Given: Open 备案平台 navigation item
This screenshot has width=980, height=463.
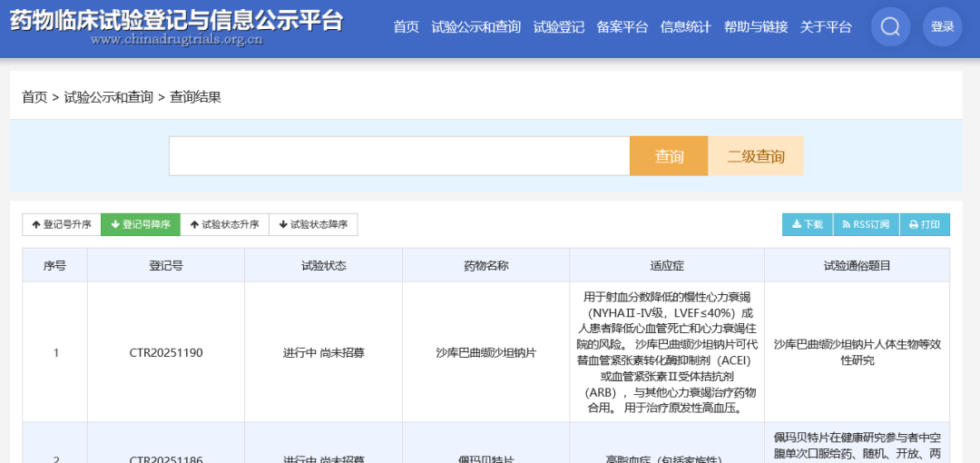Looking at the screenshot, I should pos(622,27).
